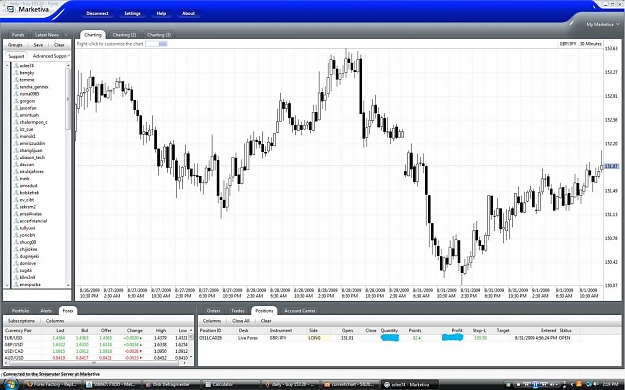Viewport: 625px width, 390px height.
Task: Select the GBP/USD currency pair row
Action: 96,345
